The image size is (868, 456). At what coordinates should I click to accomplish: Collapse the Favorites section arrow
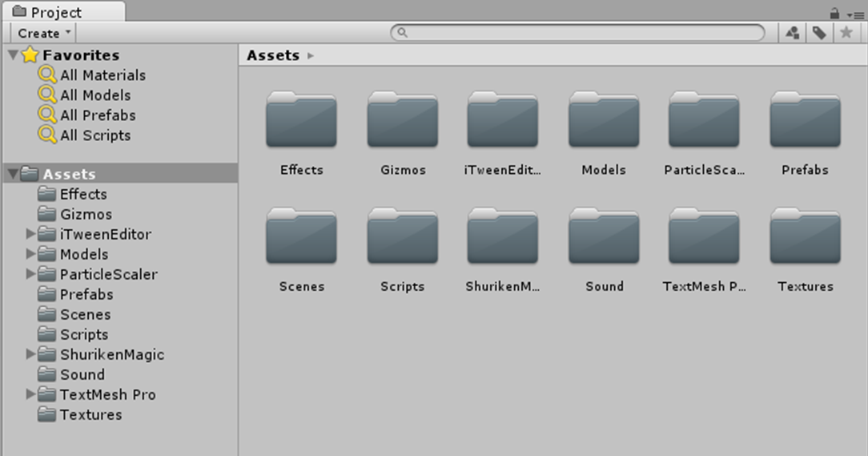click(x=12, y=55)
